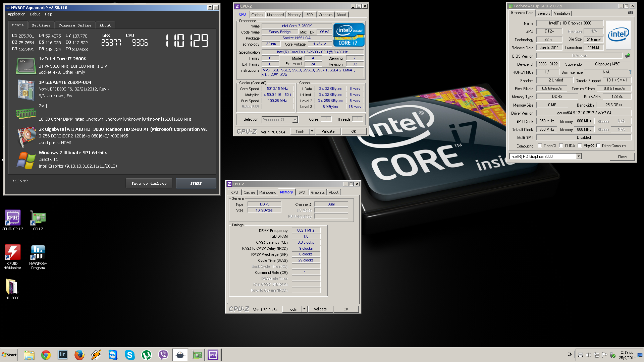644x362 pixels.
Task: Switch to the Aquamark taskbar button
Action: point(180,355)
